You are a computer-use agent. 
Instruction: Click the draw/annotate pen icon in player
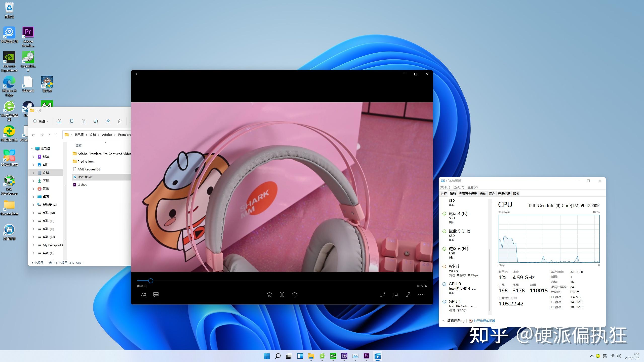(383, 294)
